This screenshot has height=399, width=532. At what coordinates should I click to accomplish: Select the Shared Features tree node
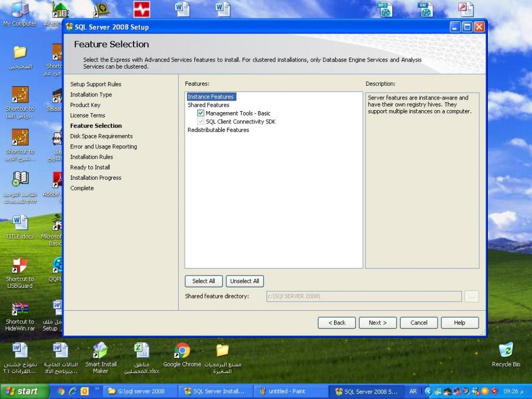point(209,105)
